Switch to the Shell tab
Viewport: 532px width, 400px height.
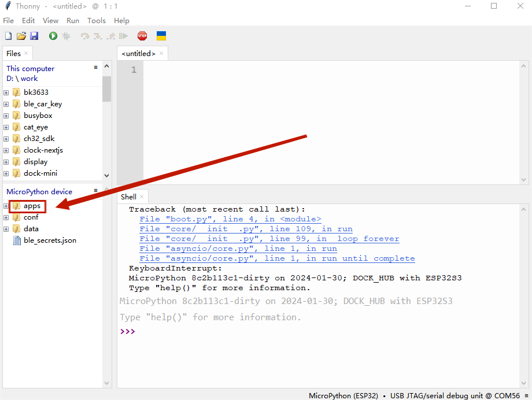pyautogui.click(x=128, y=197)
